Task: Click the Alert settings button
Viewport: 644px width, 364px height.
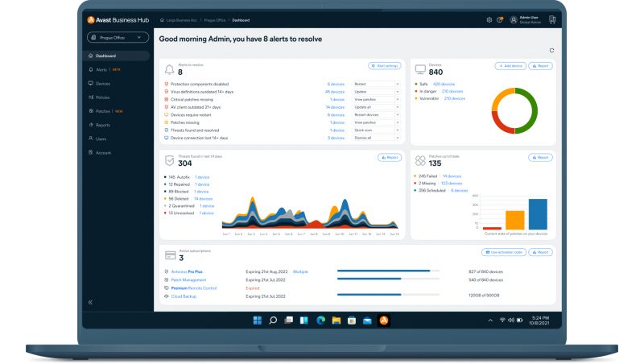Action: pyautogui.click(x=385, y=66)
